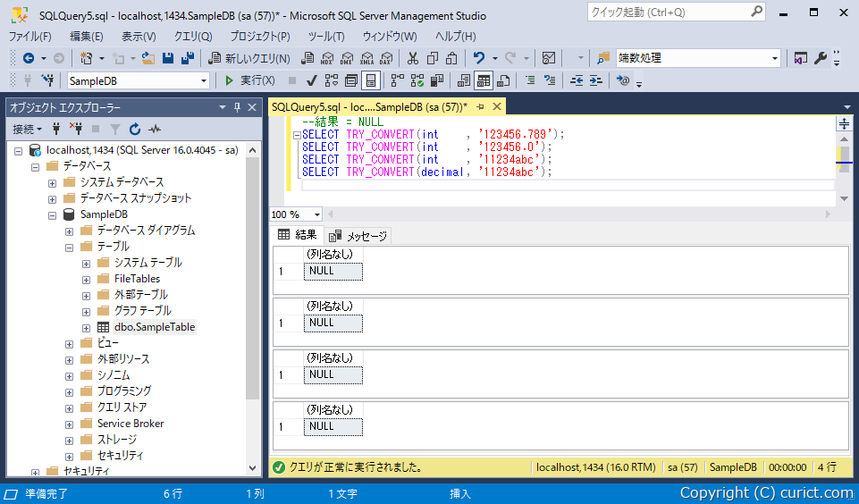
Task: Click the Object Explorer filter icon
Action: (115, 130)
